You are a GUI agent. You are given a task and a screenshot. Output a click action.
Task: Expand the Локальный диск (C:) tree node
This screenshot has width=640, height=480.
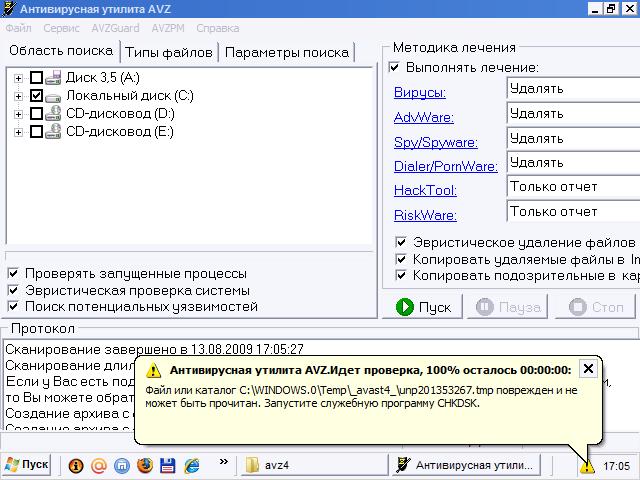pyautogui.click(x=18, y=96)
